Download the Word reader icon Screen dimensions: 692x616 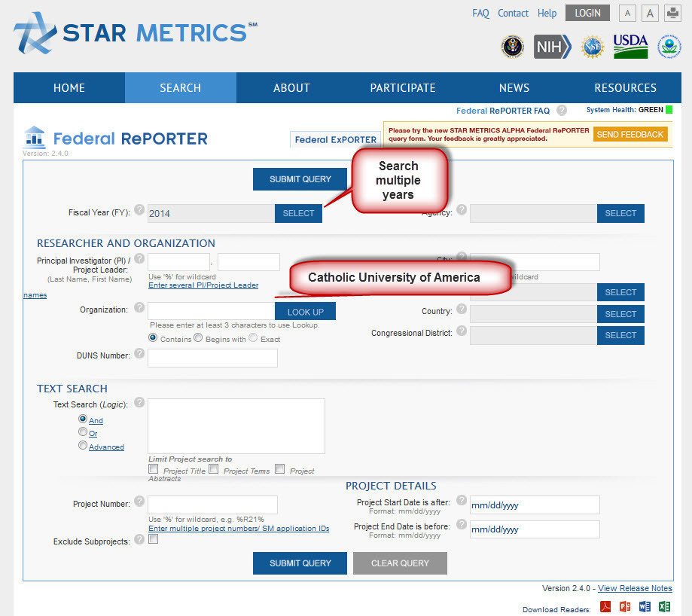click(645, 607)
